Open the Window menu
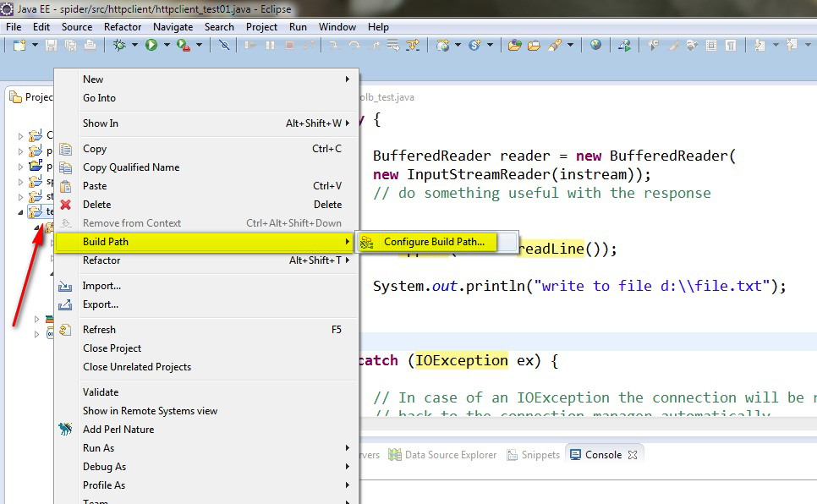 (337, 26)
